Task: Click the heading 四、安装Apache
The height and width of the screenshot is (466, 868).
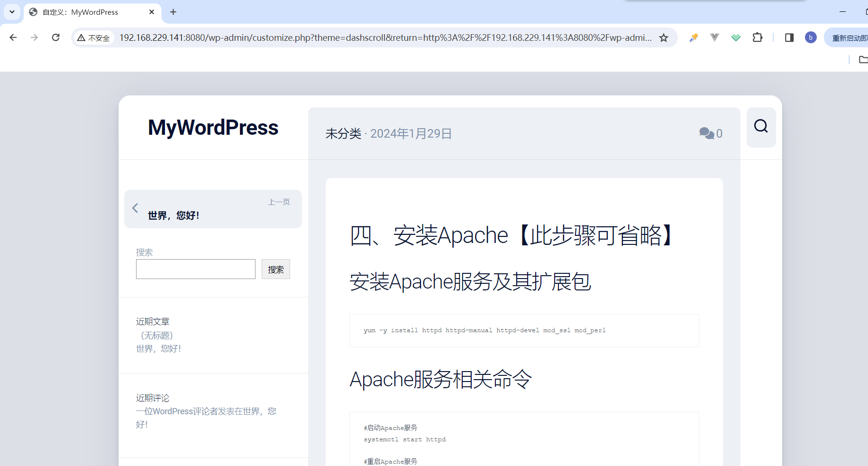Action: pos(512,235)
